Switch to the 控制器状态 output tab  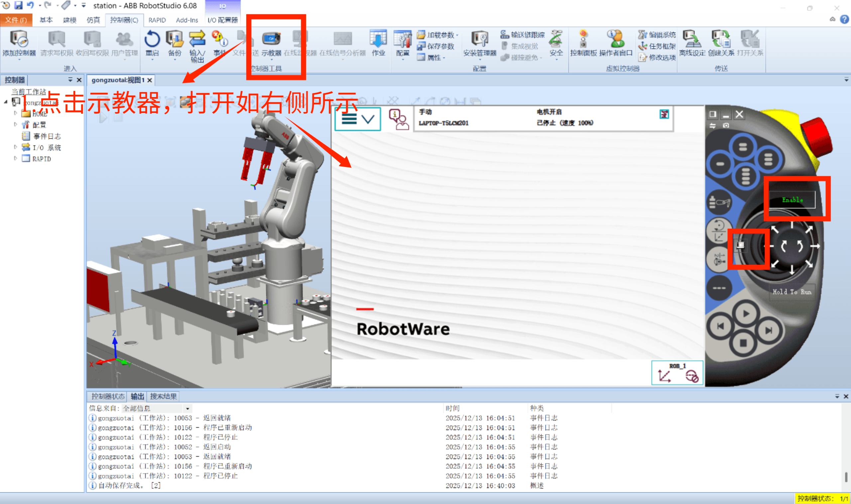(x=108, y=396)
